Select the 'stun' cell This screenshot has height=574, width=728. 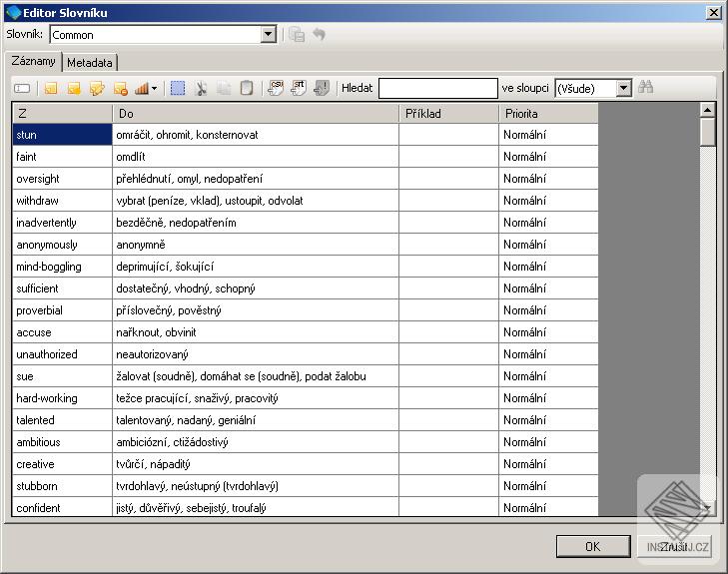tap(62, 135)
